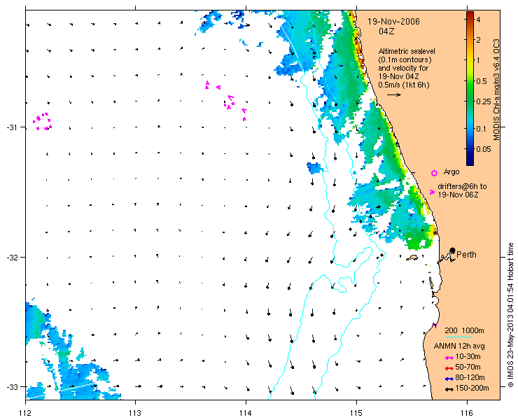Click the Rottnest Island shape west of Perth

[x=412, y=258]
